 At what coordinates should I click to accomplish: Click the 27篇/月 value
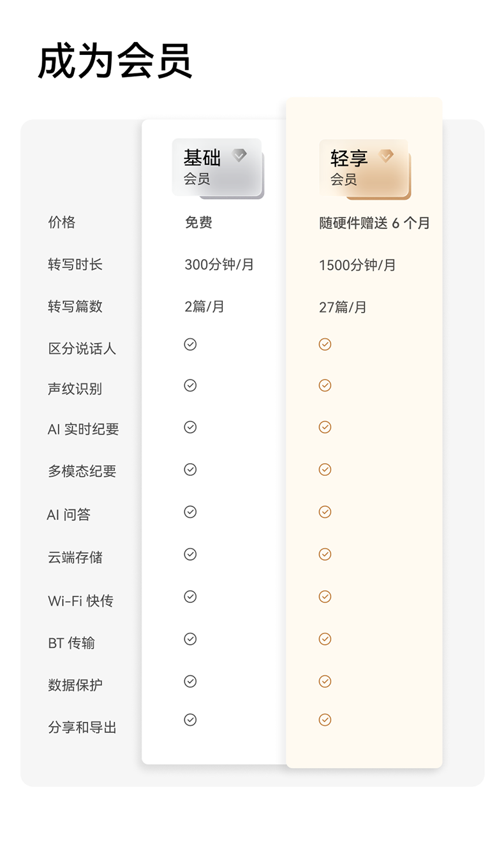(x=343, y=307)
